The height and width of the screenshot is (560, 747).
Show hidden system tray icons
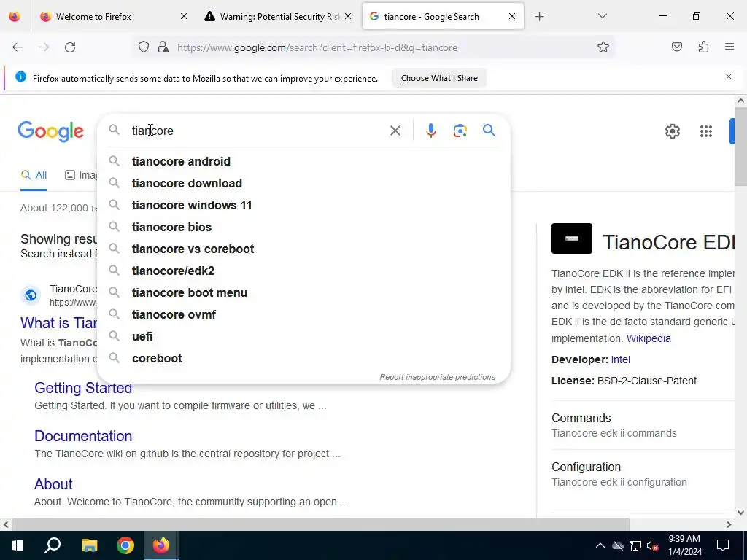click(x=600, y=545)
